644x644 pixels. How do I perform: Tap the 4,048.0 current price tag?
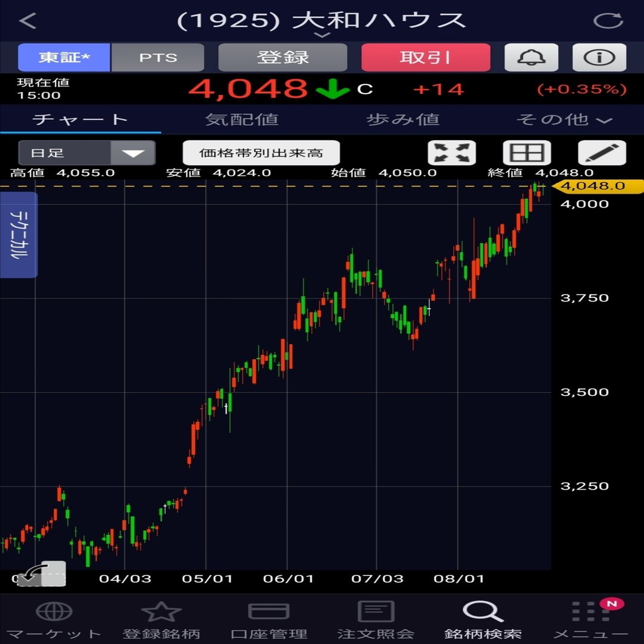597,186
